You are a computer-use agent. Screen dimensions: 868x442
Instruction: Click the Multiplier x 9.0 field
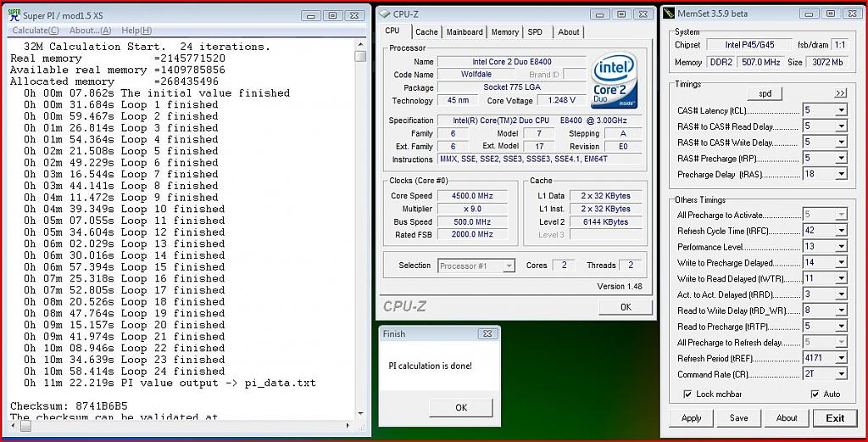click(x=472, y=209)
